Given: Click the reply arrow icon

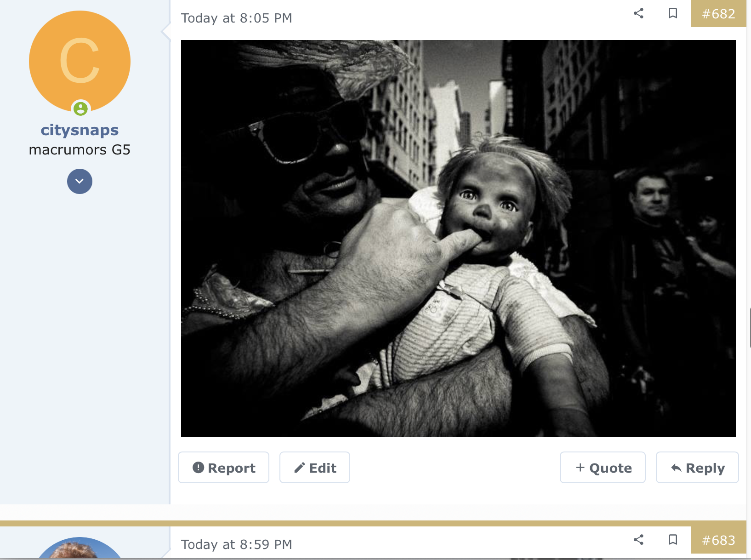Looking at the screenshot, I should tap(676, 467).
